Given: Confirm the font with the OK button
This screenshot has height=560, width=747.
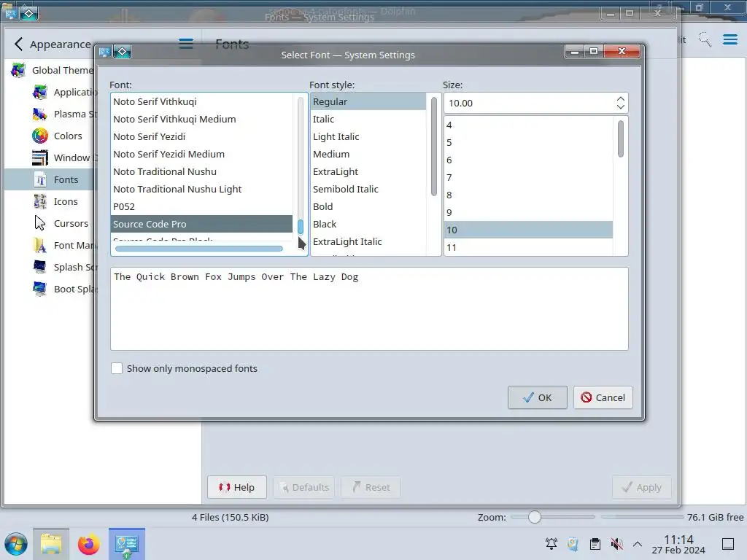Looking at the screenshot, I should [x=538, y=397].
